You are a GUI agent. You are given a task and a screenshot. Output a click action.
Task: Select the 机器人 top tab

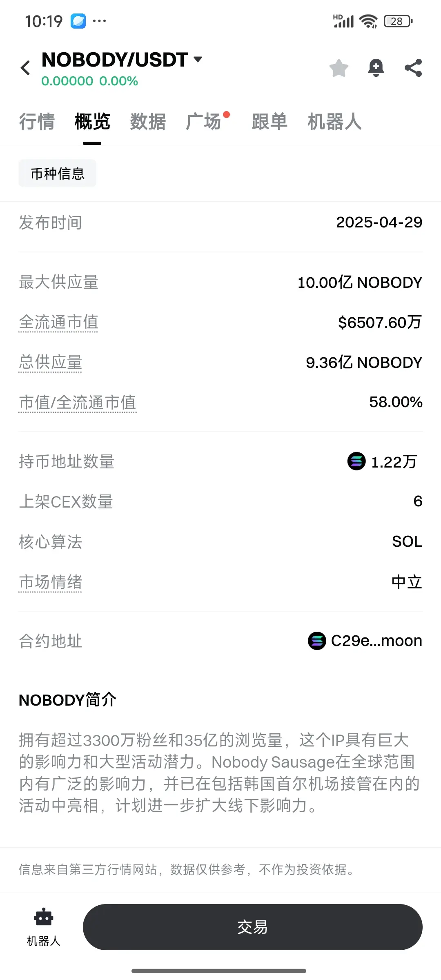point(334,122)
